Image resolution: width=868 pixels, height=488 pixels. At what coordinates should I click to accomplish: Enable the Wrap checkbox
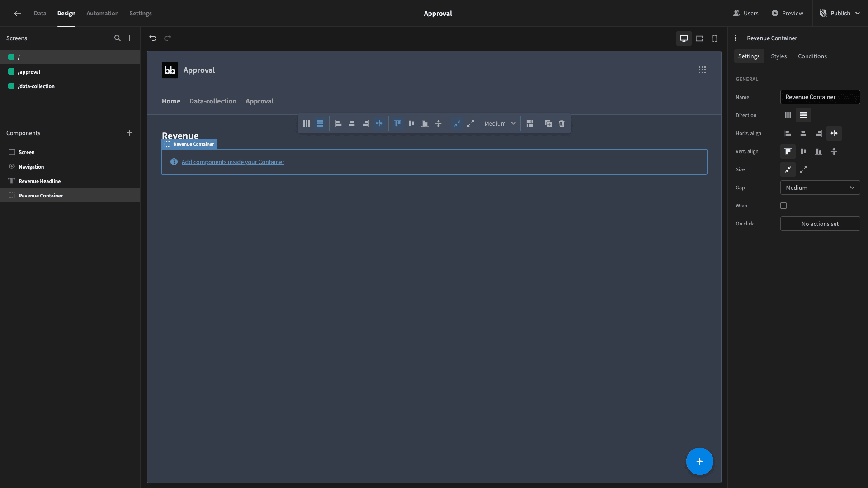click(783, 206)
